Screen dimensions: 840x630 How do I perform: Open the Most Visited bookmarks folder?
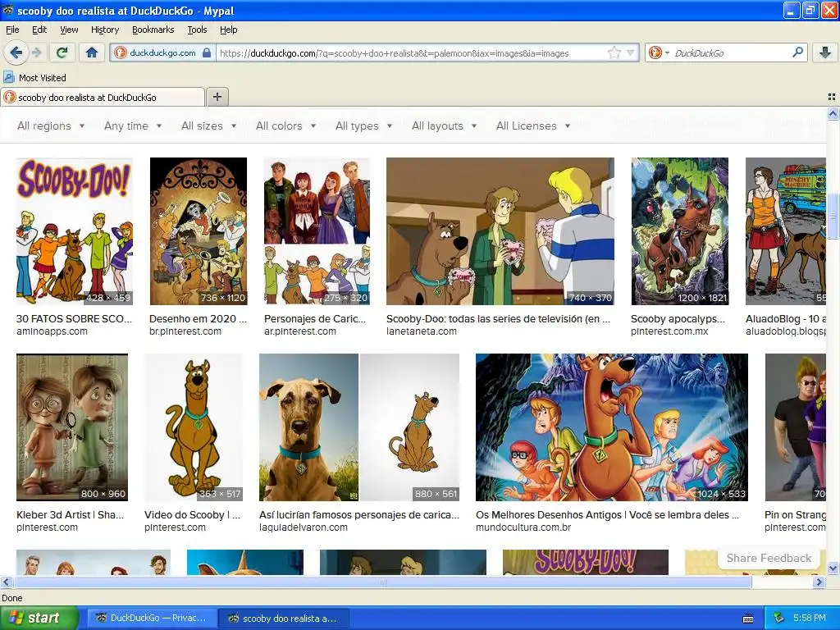[35, 78]
